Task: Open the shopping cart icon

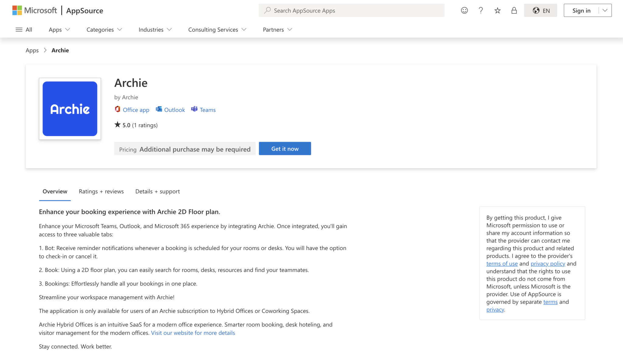Action: pos(514,10)
